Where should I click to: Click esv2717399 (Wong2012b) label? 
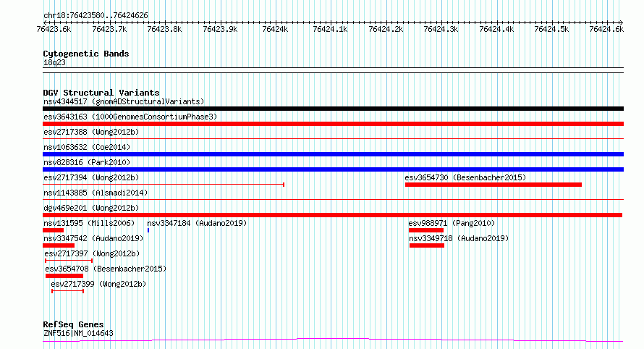(x=98, y=284)
